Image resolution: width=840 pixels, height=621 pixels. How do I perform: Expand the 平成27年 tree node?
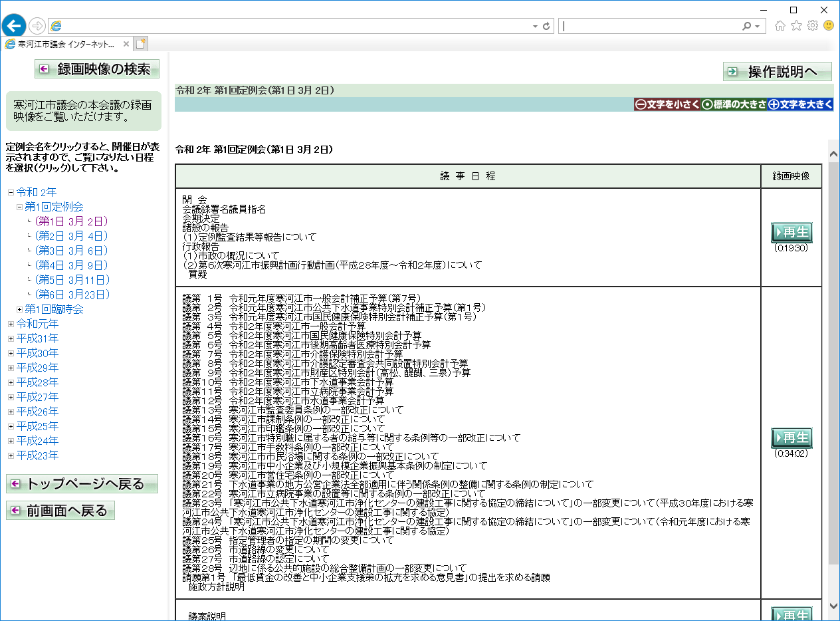coord(11,397)
